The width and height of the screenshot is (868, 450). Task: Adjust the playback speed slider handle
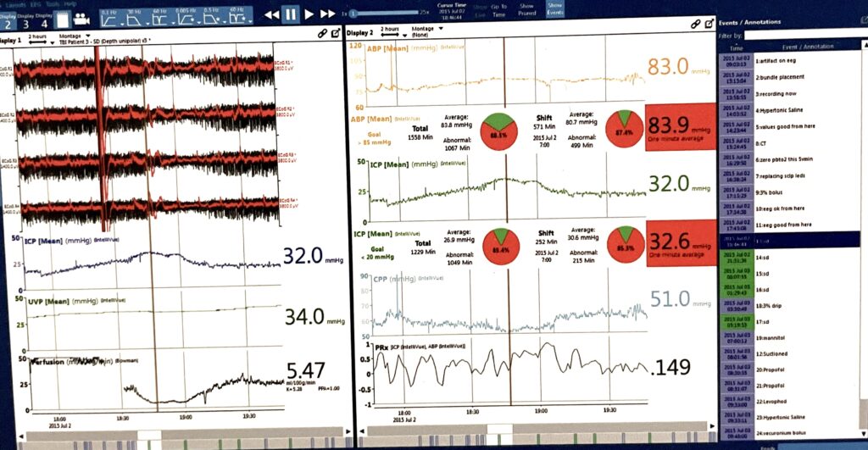click(x=354, y=13)
